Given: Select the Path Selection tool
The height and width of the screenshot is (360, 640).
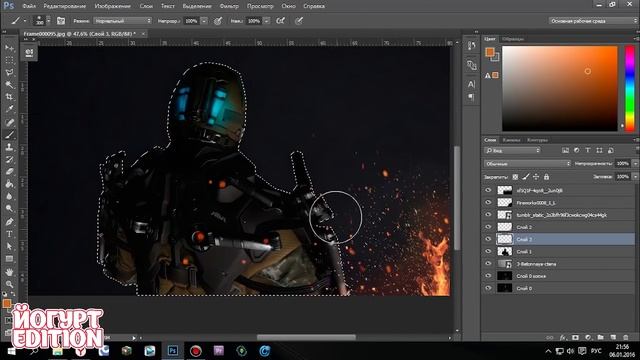Looking at the screenshot, I should tap(9, 247).
